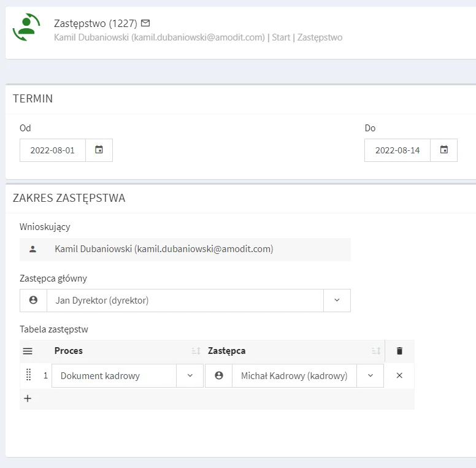Click the trash icon in the table header

[x=399, y=351]
